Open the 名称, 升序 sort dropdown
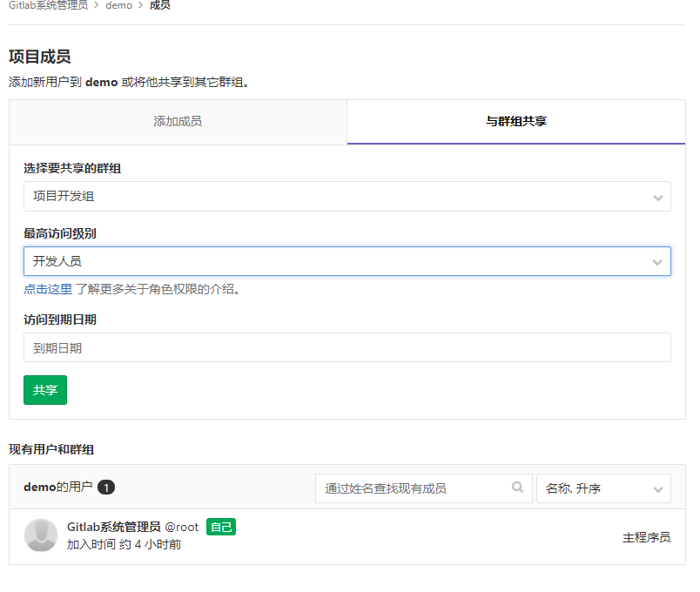 click(x=602, y=488)
